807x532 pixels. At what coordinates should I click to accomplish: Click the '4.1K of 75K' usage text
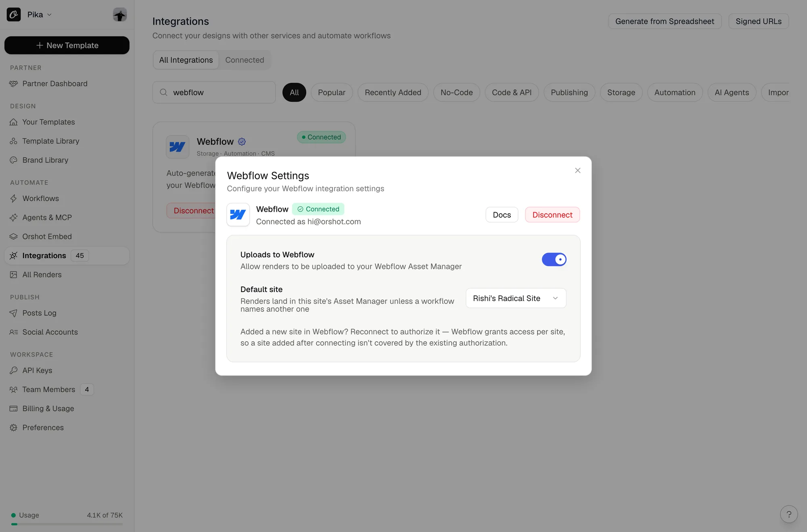point(105,515)
